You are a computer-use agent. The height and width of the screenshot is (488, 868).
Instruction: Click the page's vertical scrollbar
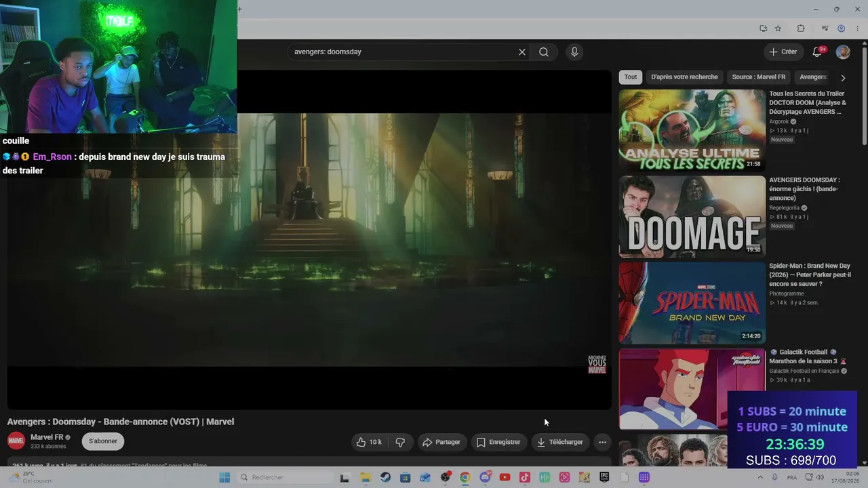point(865,95)
